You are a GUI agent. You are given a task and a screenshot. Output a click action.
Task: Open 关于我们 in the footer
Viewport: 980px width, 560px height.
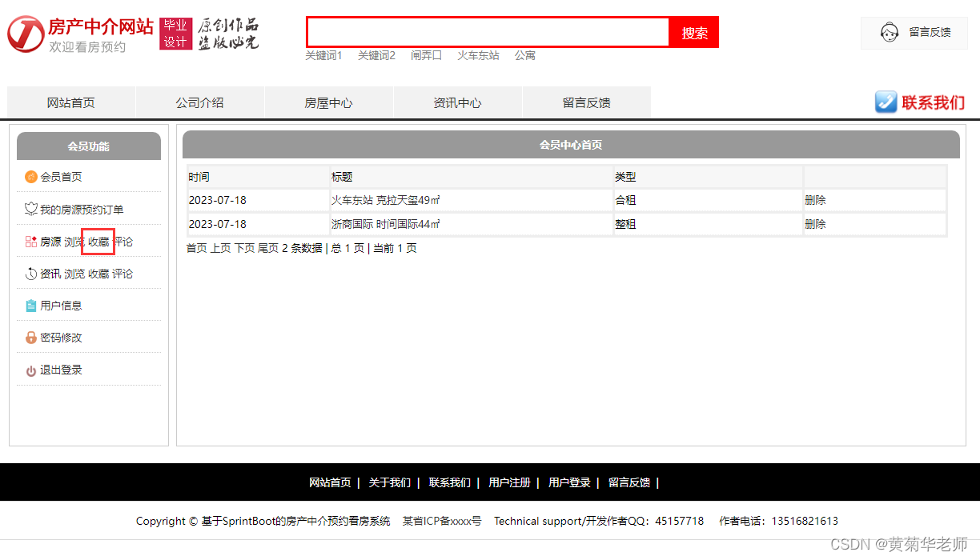point(390,482)
